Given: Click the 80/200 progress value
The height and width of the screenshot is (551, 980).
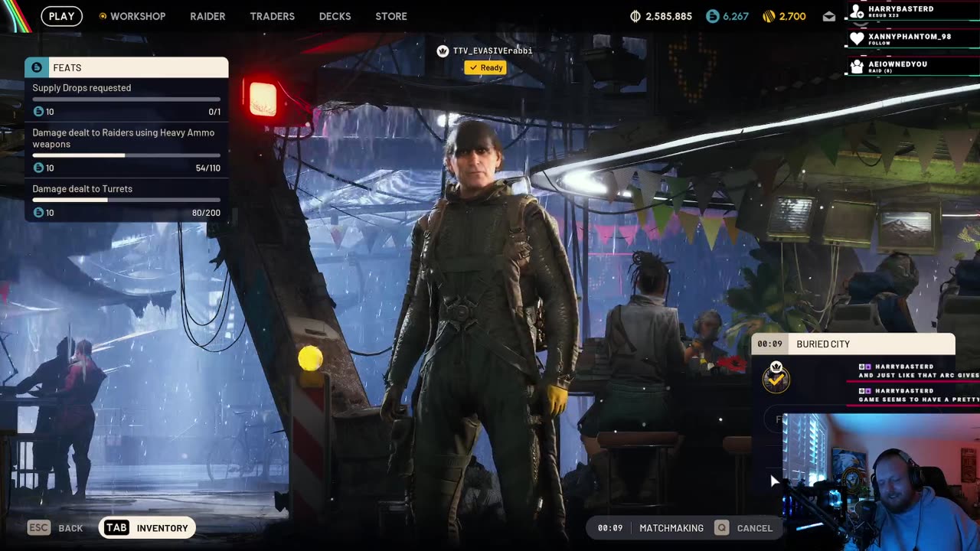Looking at the screenshot, I should (x=206, y=213).
